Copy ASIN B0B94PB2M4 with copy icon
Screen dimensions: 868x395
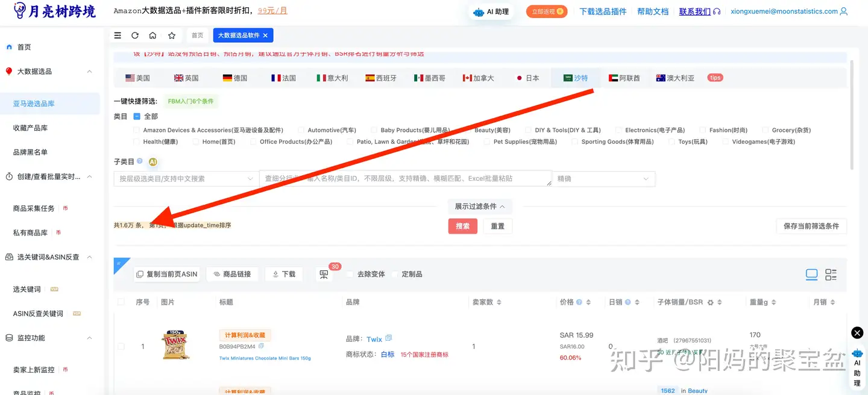click(x=261, y=346)
